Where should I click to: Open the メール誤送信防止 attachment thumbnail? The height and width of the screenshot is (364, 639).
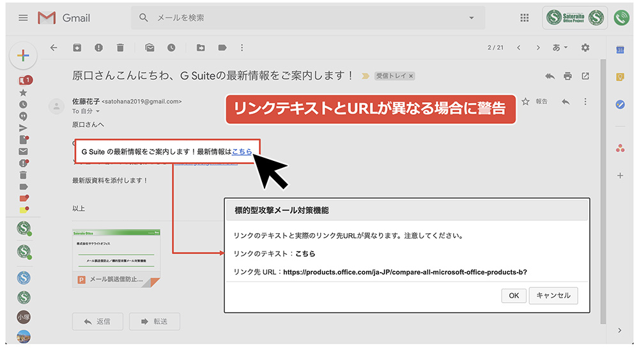(116, 258)
